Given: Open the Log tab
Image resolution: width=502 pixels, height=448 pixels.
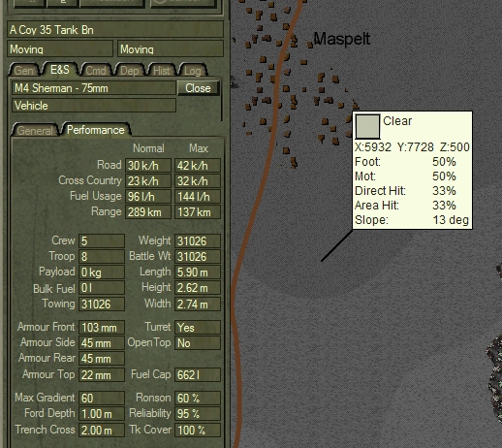Looking at the screenshot, I should [193, 70].
